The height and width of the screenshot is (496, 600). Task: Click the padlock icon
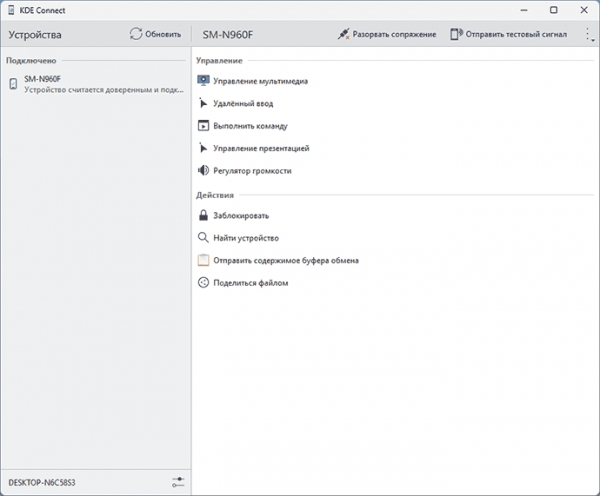(x=203, y=215)
